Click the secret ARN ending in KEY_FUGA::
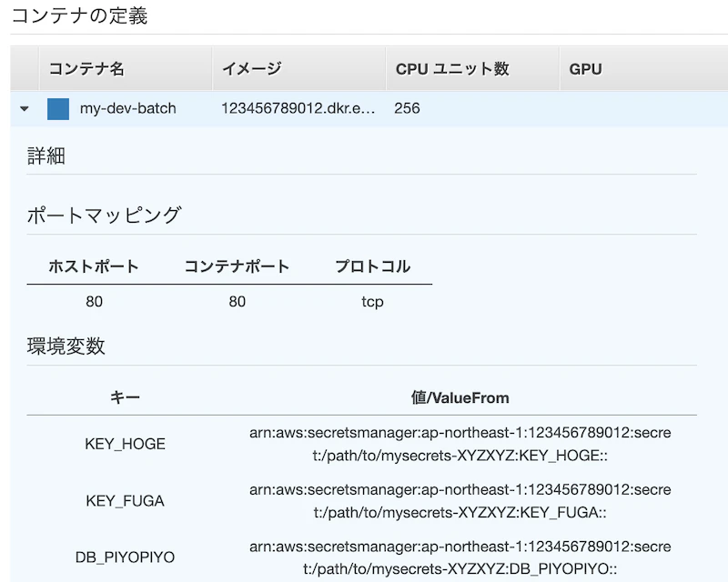The image size is (728, 582). pyautogui.click(x=460, y=501)
